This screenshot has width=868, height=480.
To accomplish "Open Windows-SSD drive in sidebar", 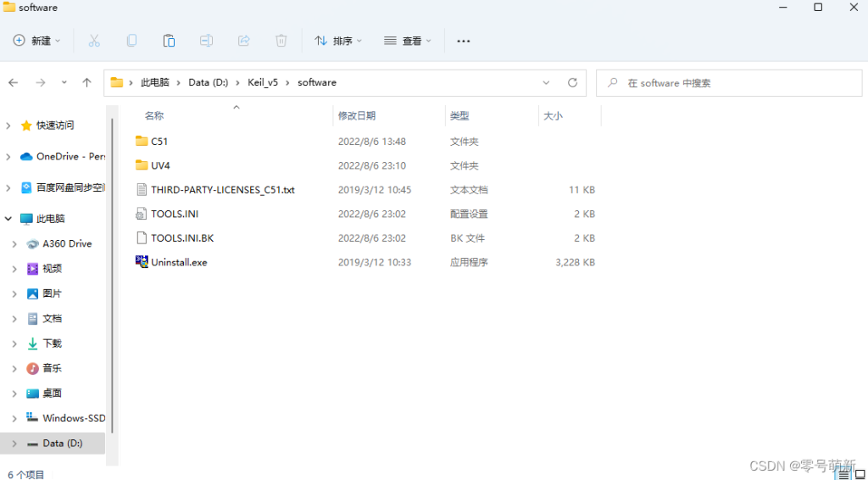I will [66, 418].
